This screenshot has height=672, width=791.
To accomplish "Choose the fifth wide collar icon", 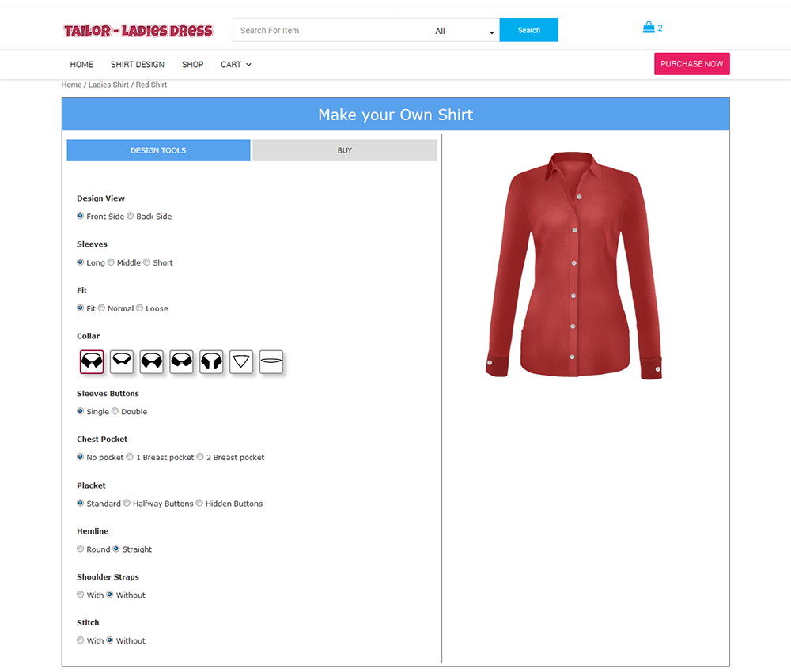I will click(x=211, y=361).
